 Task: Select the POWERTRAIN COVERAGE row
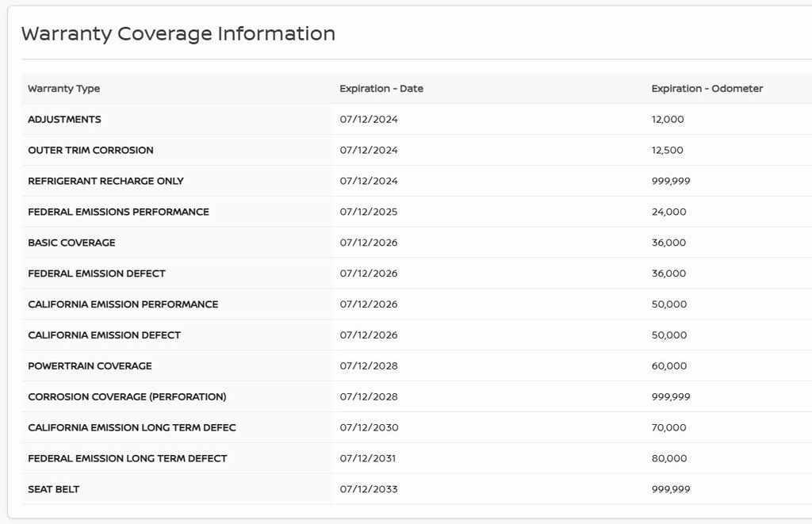pyautogui.click(x=90, y=367)
